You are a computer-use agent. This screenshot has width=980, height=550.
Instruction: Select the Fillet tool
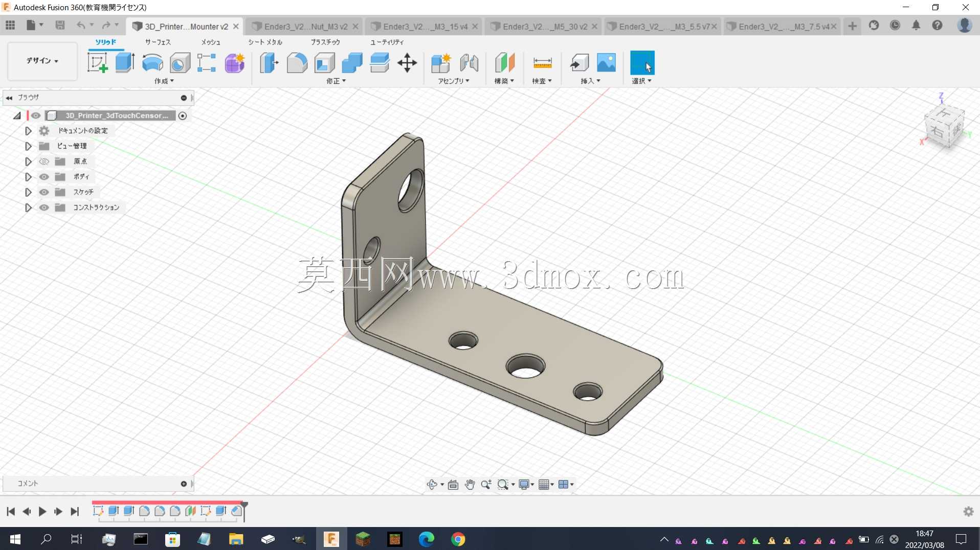coord(297,63)
